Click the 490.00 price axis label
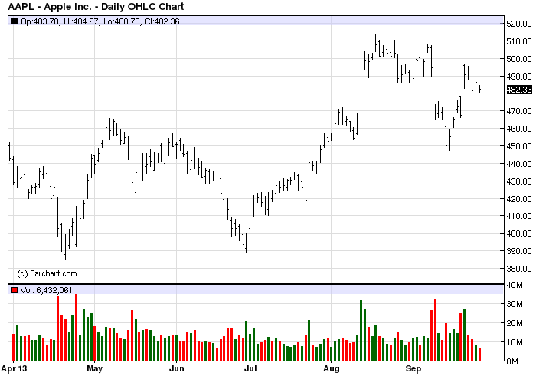The width and height of the screenshot is (536, 392). tap(519, 77)
